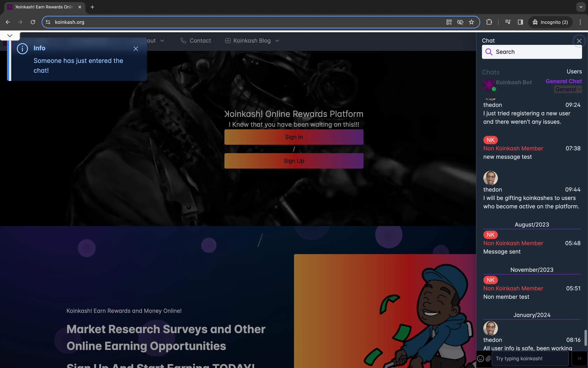Click "Non Koinkash Member" name at 05:51

pyautogui.click(x=513, y=289)
